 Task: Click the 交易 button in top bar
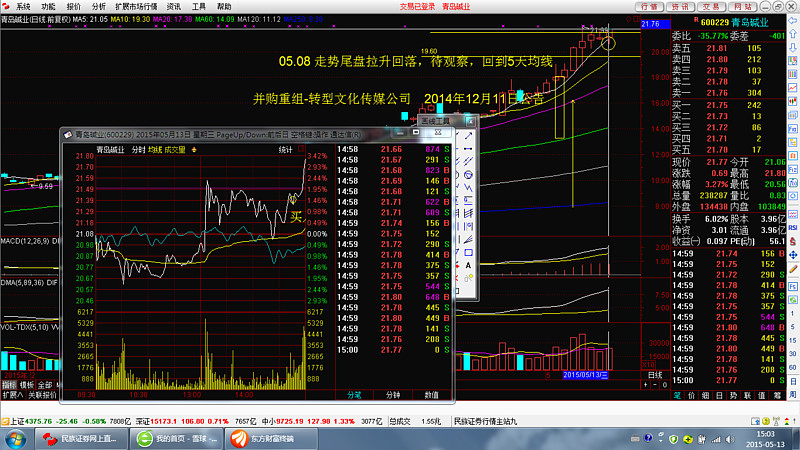(709, 6)
